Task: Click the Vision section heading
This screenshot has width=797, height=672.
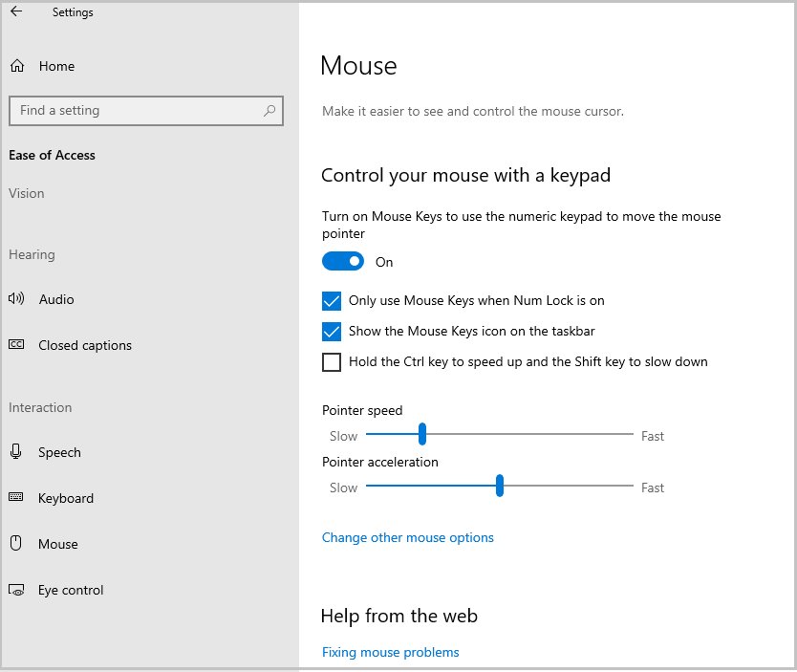Action: 27,194
